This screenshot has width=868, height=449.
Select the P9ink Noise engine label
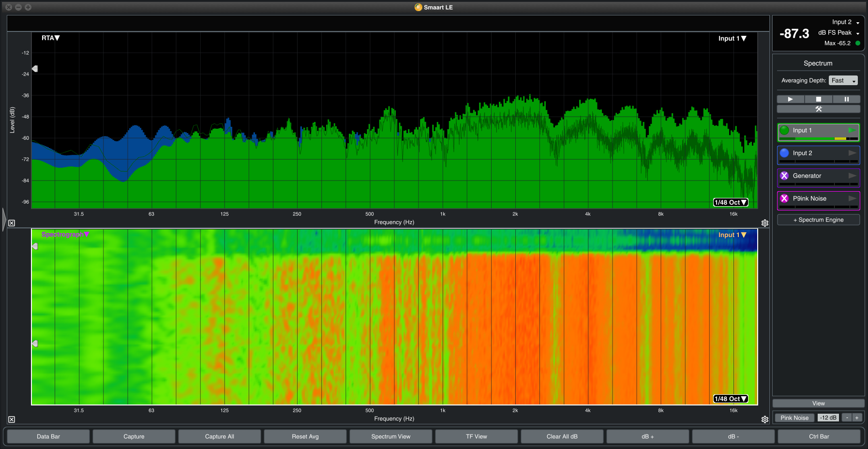809,198
